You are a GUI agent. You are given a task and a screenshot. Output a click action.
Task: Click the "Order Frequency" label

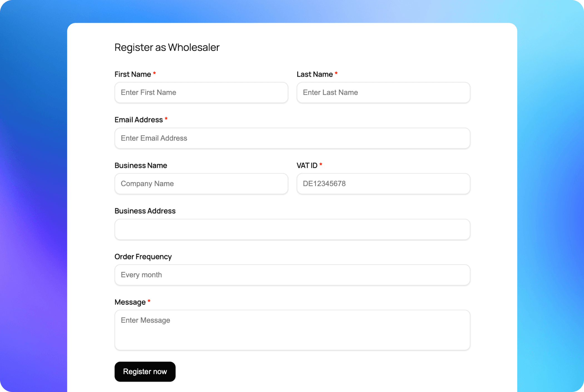pos(143,257)
